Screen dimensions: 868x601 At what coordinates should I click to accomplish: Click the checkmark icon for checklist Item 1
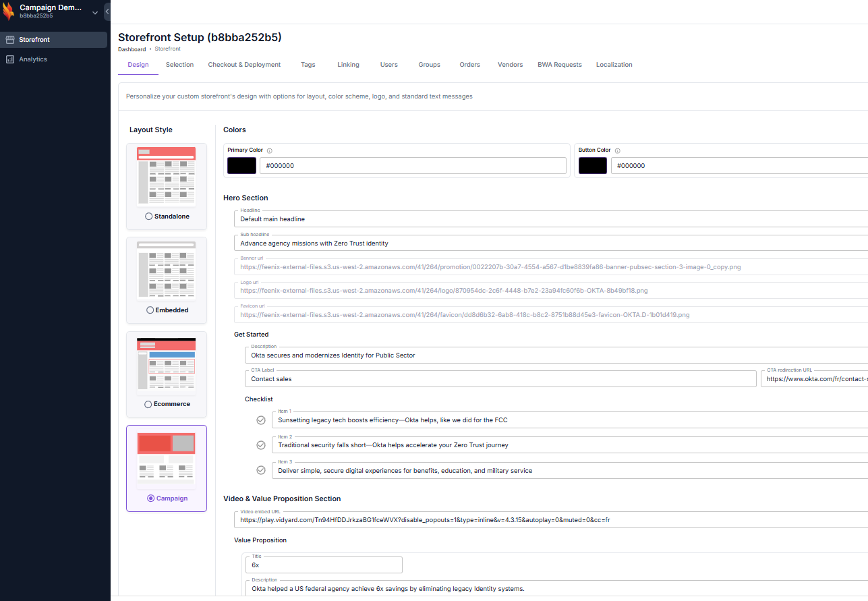[261, 420]
